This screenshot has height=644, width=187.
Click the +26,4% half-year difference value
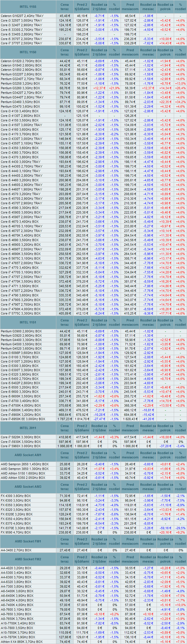point(180,88)
